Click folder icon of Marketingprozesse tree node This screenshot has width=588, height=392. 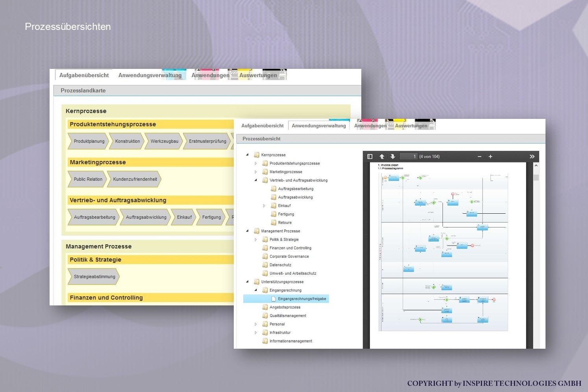pyautogui.click(x=265, y=172)
